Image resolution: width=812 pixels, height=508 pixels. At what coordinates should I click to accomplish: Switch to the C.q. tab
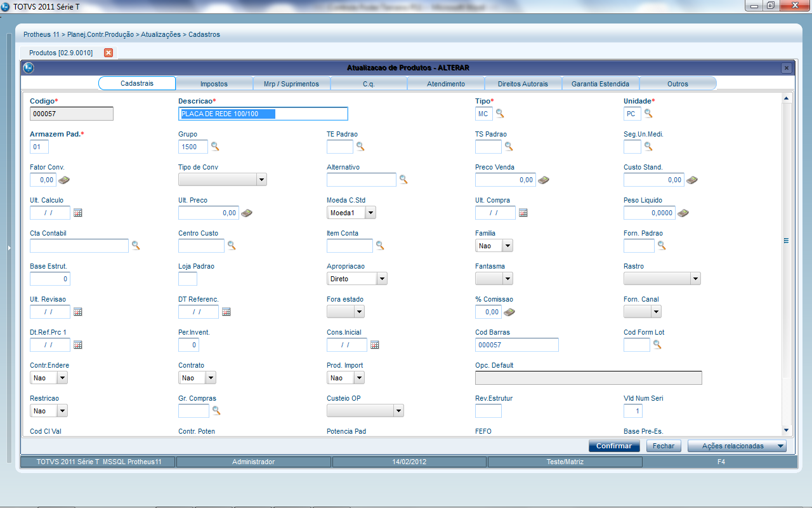coord(369,84)
